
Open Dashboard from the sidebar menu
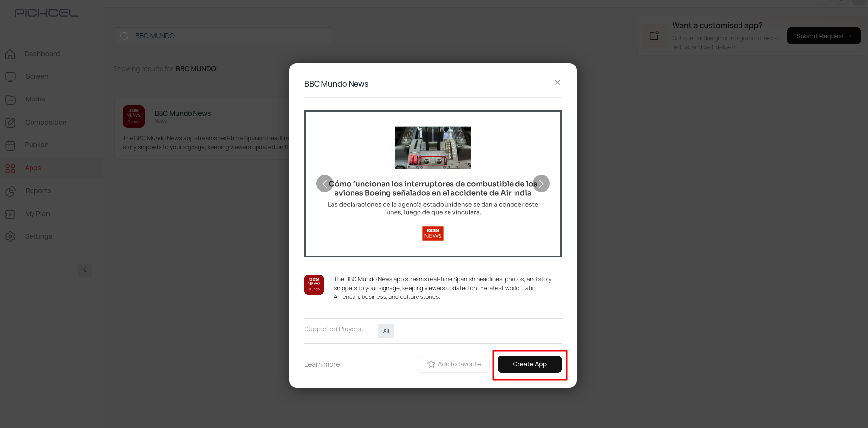[42, 54]
